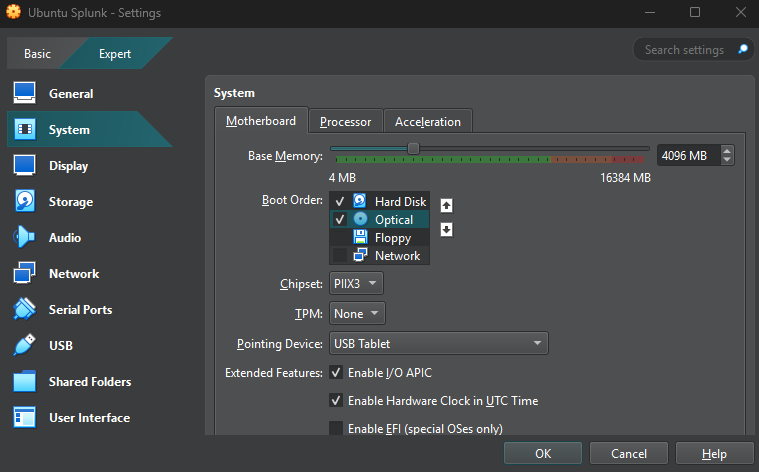
Task: Click the Optical disc icon in boot order
Action: [360, 219]
